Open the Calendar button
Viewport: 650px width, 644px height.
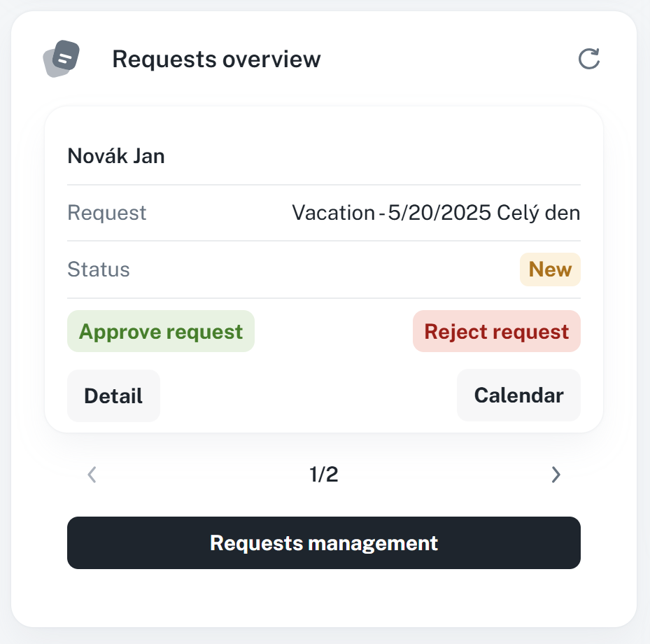[x=518, y=395]
